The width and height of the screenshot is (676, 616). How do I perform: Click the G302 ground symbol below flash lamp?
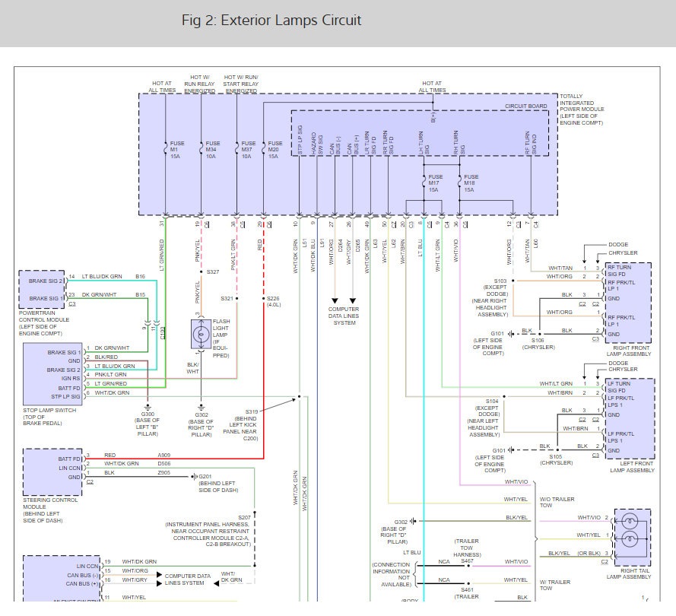(x=201, y=407)
